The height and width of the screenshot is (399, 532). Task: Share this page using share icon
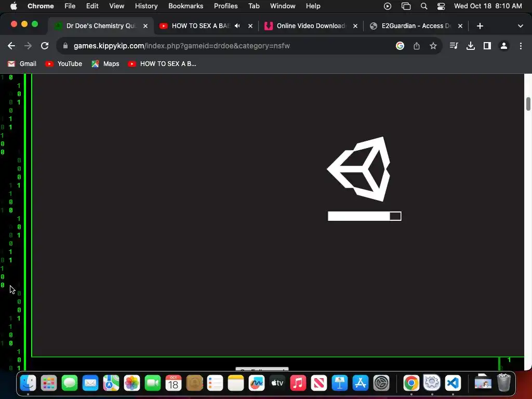pos(417,46)
